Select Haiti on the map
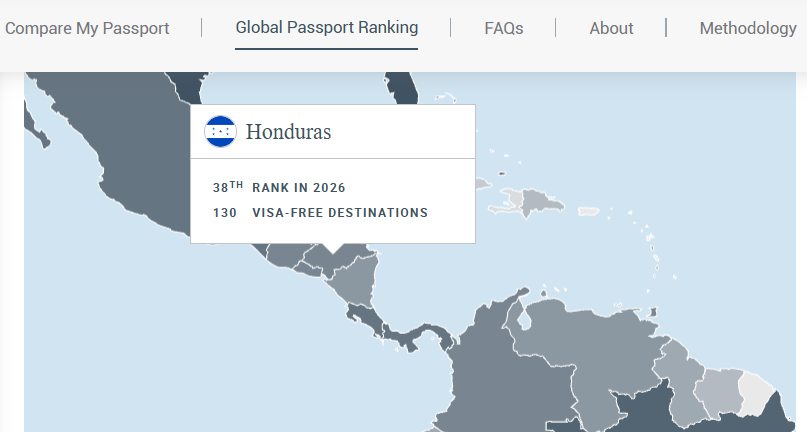 [510, 202]
